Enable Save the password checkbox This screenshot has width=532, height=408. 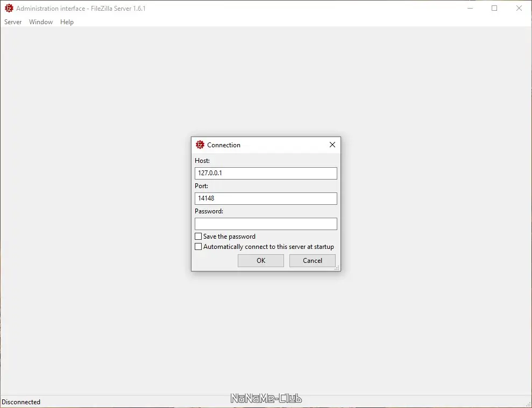click(x=198, y=237)
